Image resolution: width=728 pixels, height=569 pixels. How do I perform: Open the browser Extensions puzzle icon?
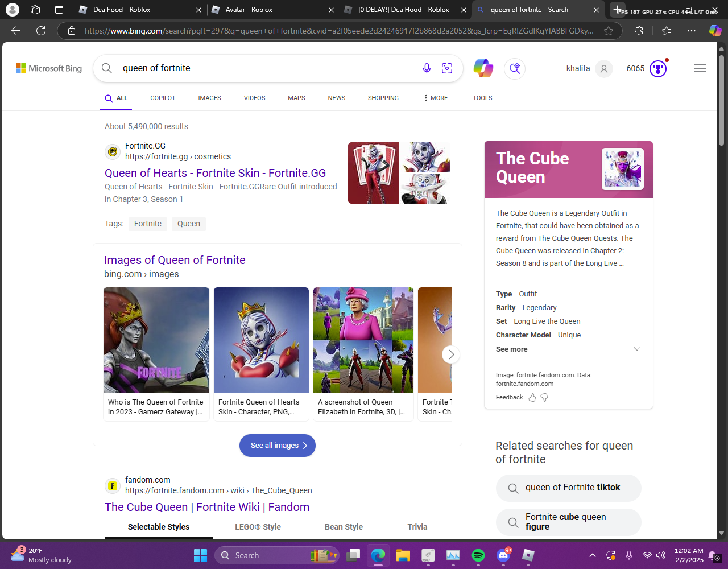point(639,31)
